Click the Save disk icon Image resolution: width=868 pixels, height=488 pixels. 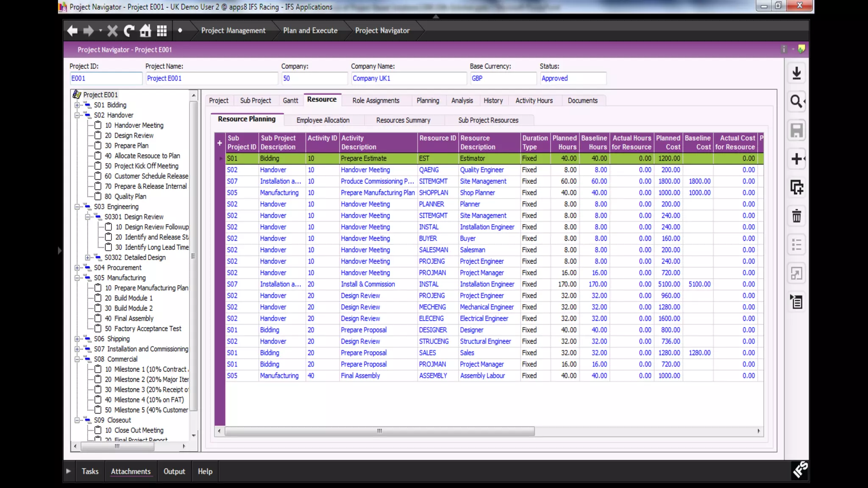(x=796, y=130)
